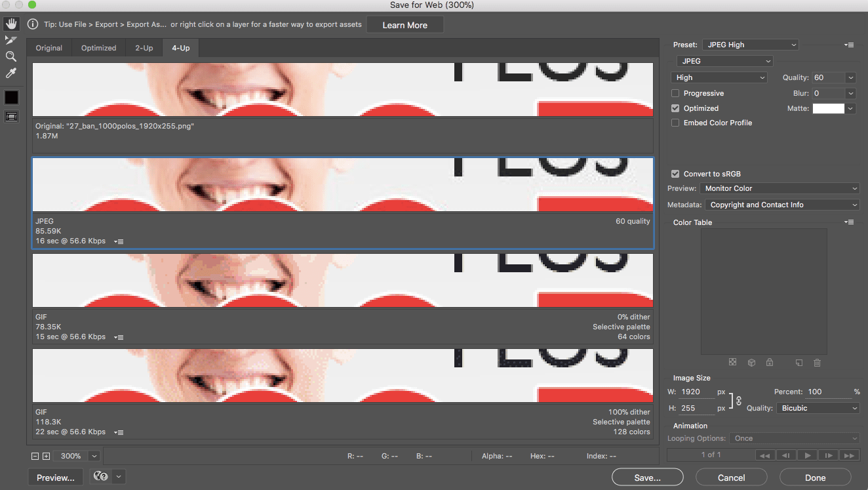868x490 pixels.
Task: Select the Eyedropper tool
Action: tap(11, 73)
